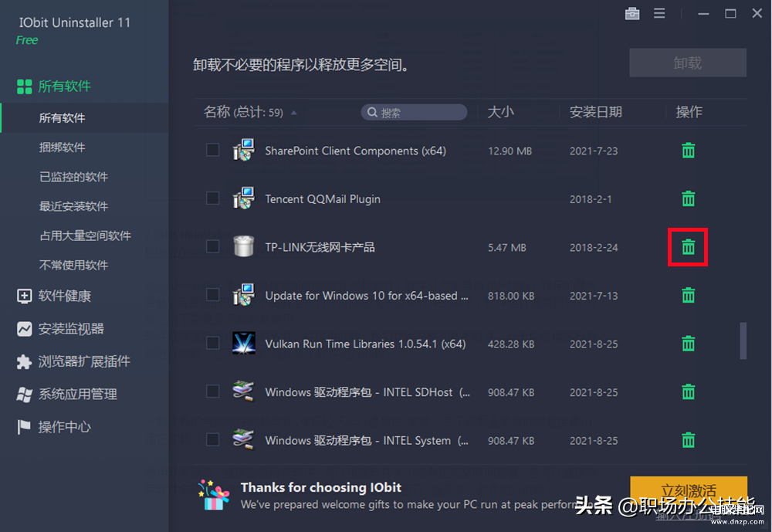
Task: Open 所有软件 main category in sidebar
Action: point(54,86)
